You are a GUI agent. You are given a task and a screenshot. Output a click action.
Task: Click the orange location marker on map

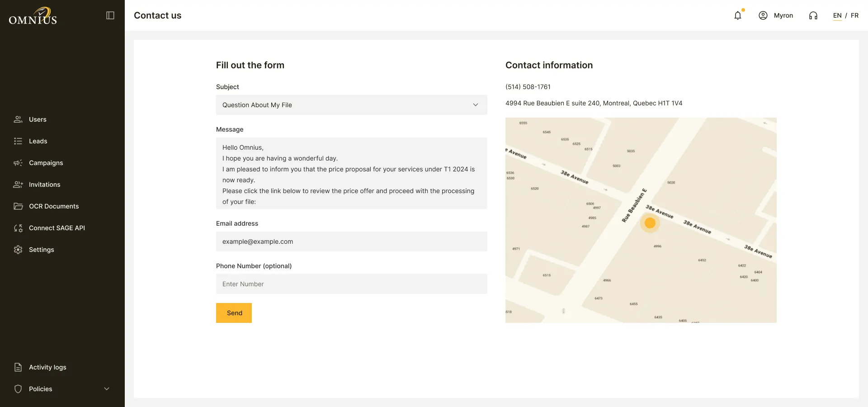650,223
